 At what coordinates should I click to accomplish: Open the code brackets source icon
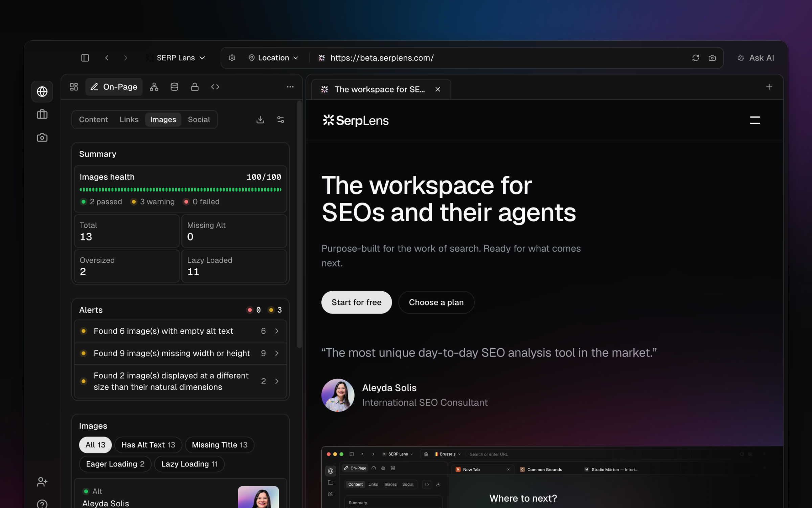pos(215,87)
